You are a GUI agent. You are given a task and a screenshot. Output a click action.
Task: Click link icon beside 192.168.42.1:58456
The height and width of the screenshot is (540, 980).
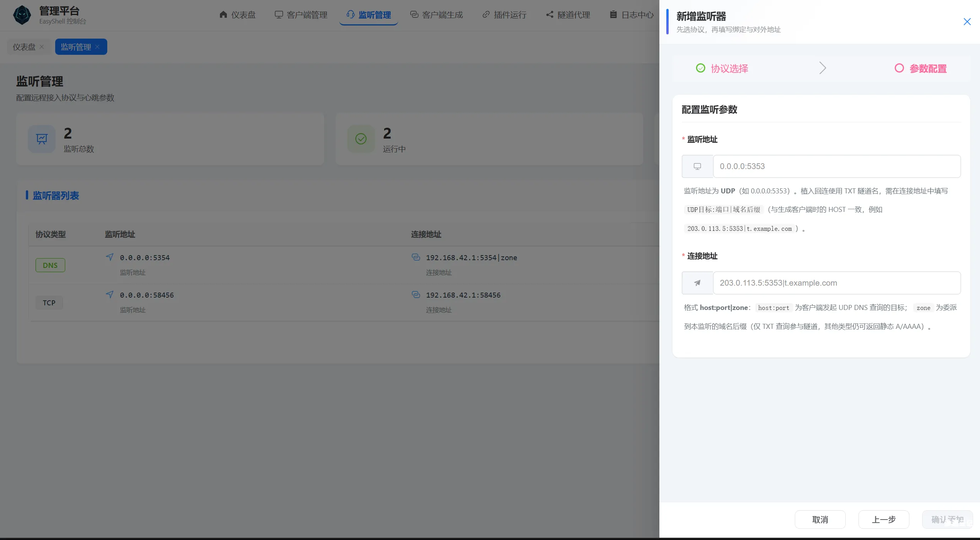point(416,295)
